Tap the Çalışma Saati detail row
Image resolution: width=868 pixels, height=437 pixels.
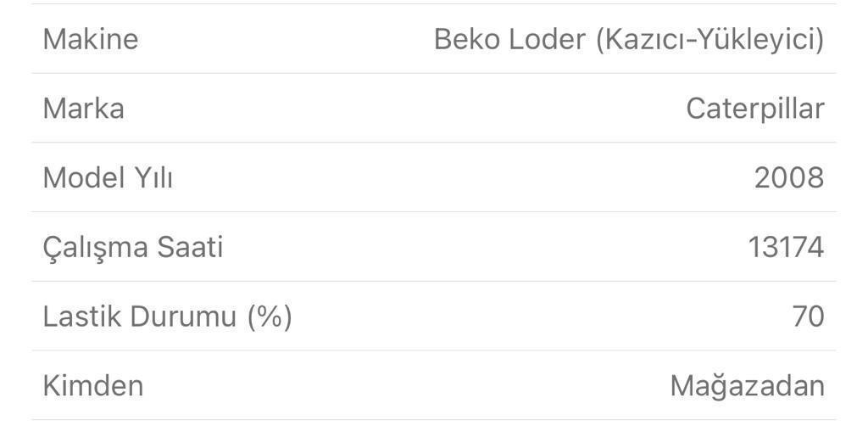[434, 246]
